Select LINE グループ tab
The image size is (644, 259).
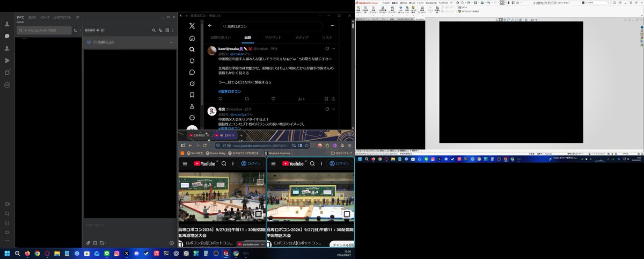point(45,17)
